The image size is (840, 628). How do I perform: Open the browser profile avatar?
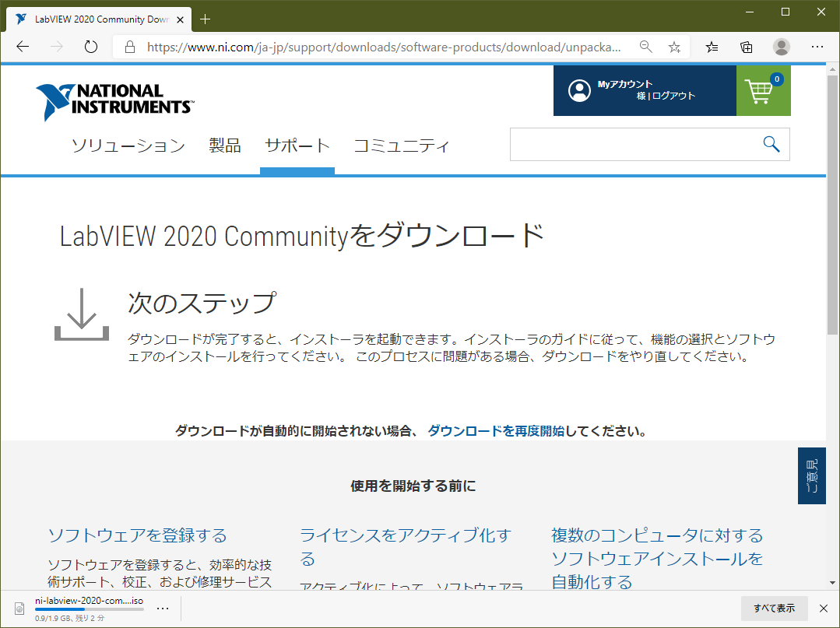(x=781, y=47)
